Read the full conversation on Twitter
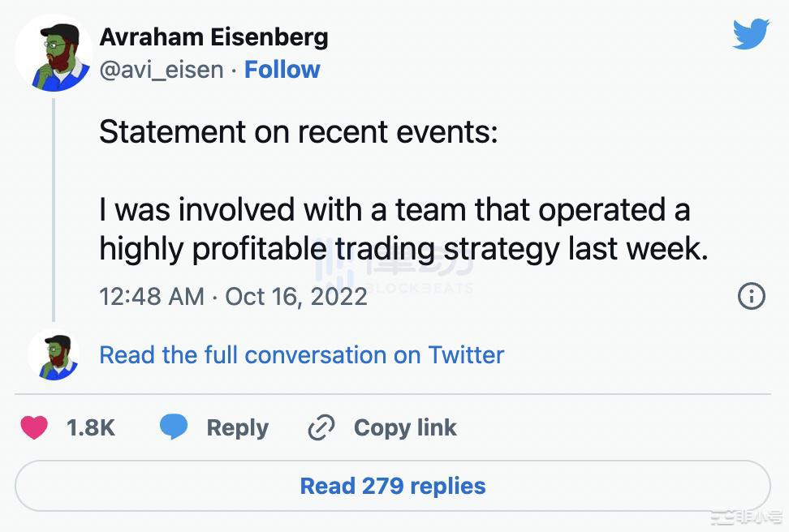 coord(301,355)
